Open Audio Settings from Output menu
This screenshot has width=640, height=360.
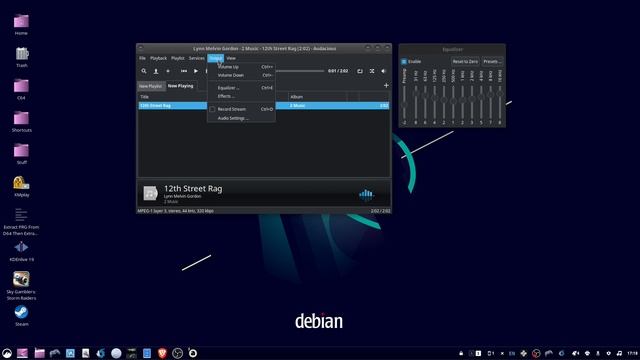tap(241, 118)
